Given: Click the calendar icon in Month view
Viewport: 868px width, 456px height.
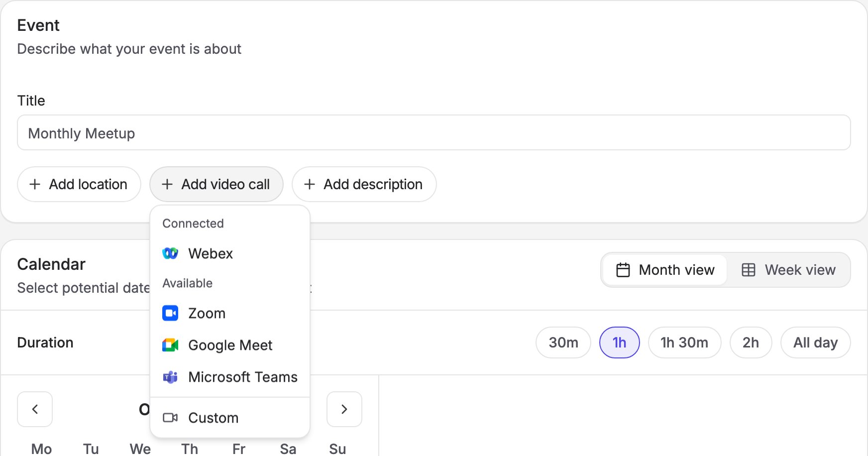Looking at the screenshot, I should coord(623,270).
